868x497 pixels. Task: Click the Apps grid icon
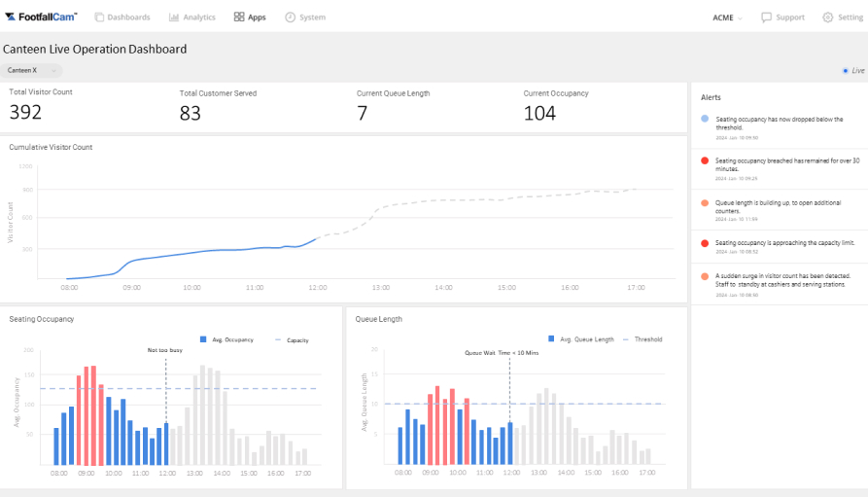239,18
